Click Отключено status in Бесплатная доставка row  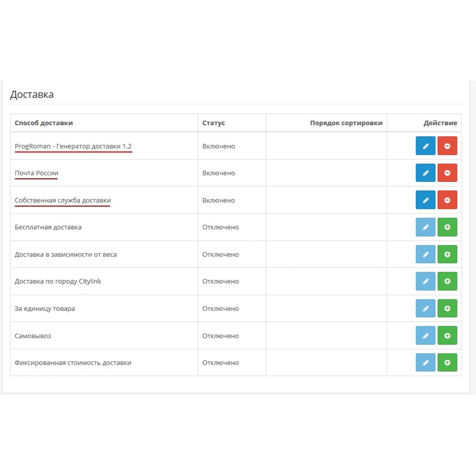pos(221,227)
